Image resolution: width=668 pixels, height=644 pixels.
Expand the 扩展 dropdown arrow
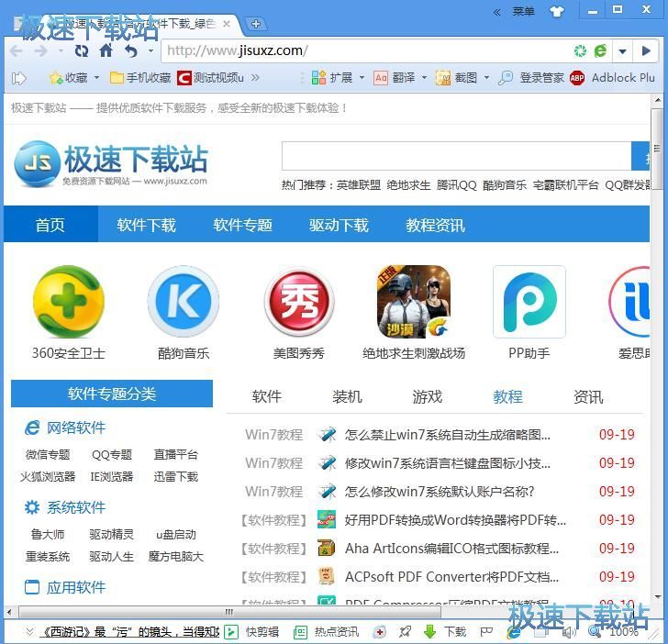(x=362, y=78)
